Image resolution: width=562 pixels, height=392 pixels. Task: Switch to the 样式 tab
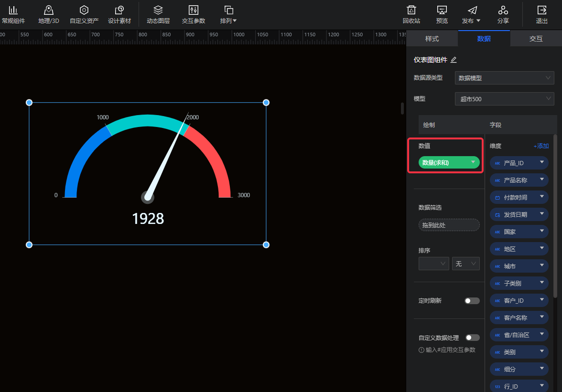pos(432,39)
